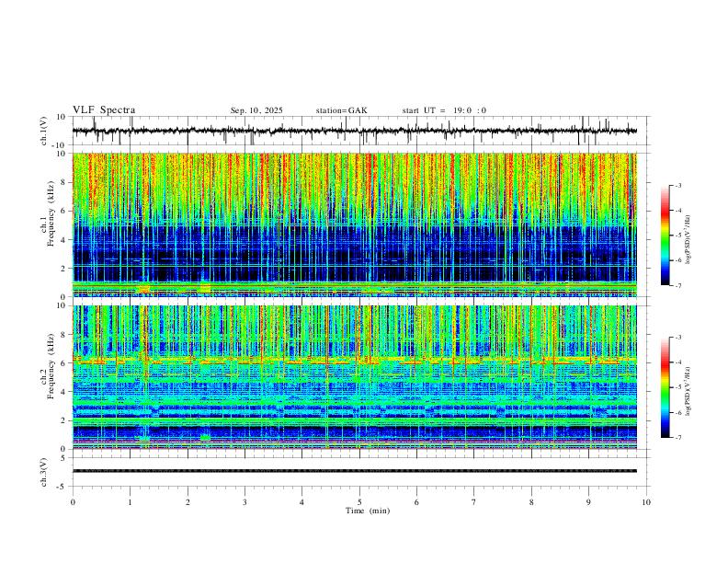Click the ch.1 "Frequency (kHz)" axis label
The width and height of the screenshot is (728, 563).
click(51, 213)
